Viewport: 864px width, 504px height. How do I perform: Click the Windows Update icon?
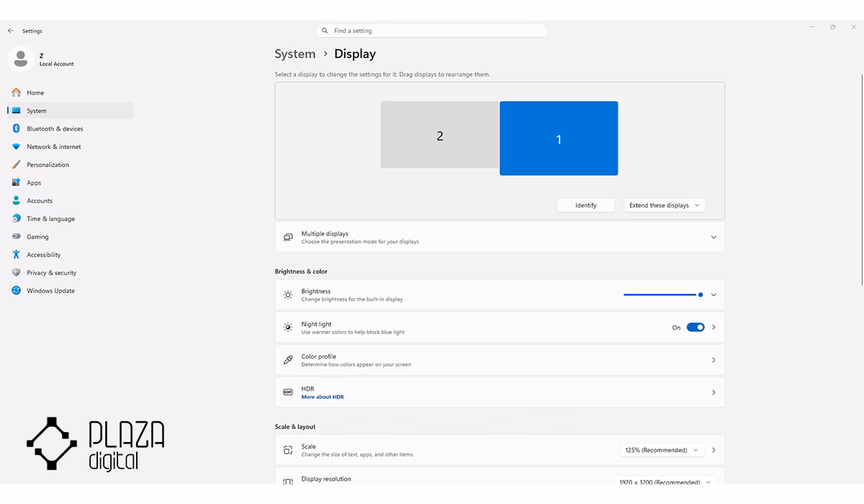[x=16, y=291]
